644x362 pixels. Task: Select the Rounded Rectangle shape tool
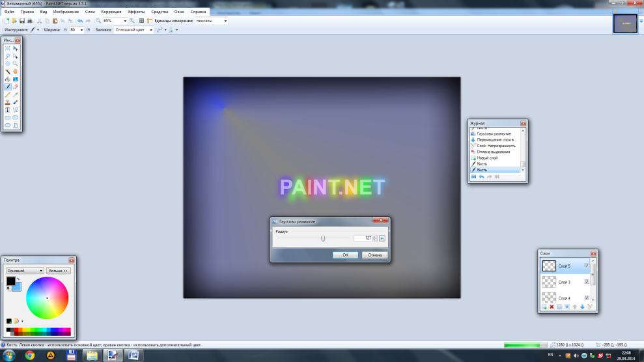coord(15,118)
